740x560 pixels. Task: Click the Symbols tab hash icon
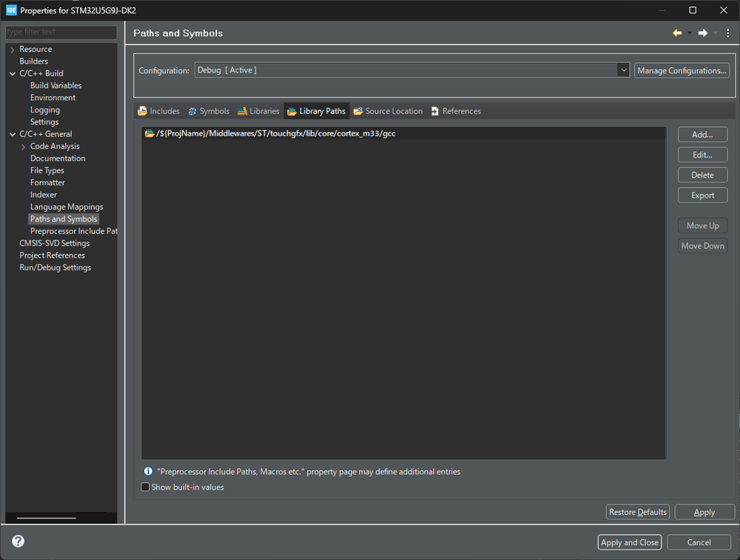[x=193, y=111]
